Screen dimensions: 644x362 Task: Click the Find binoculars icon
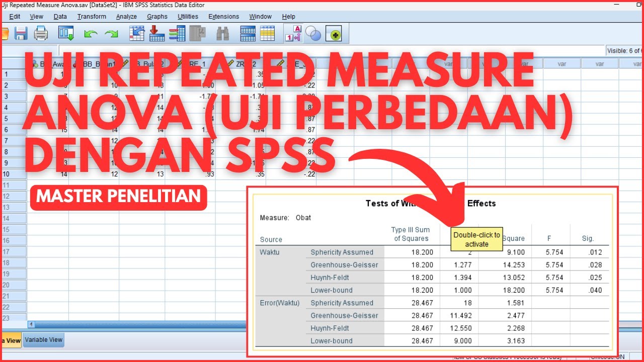coord(222,34)
